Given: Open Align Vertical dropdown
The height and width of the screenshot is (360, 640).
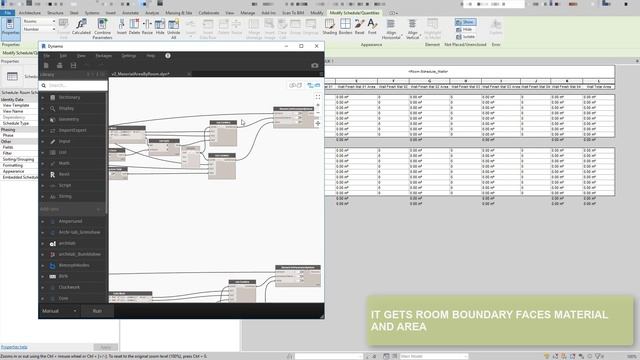Looking at the screenshot, I should pyautogui.click(x=412, y=29).
